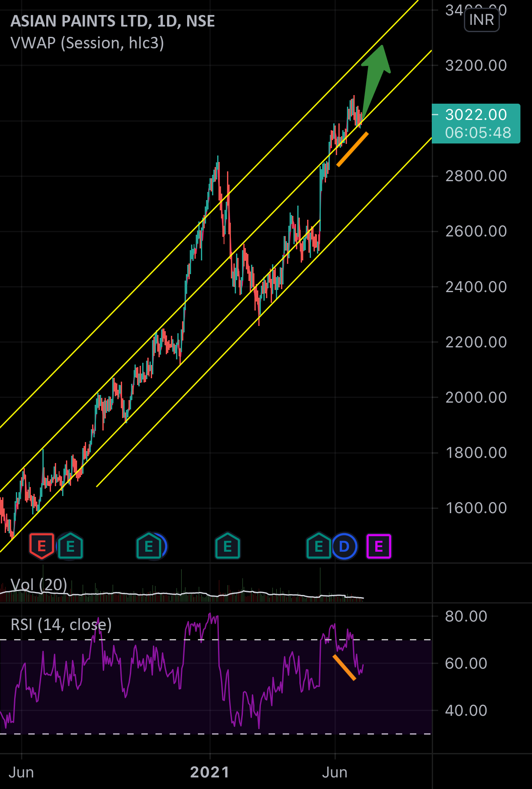Open the green E marker left of the dividend D
Screen dimensions: 532x789
319,546
